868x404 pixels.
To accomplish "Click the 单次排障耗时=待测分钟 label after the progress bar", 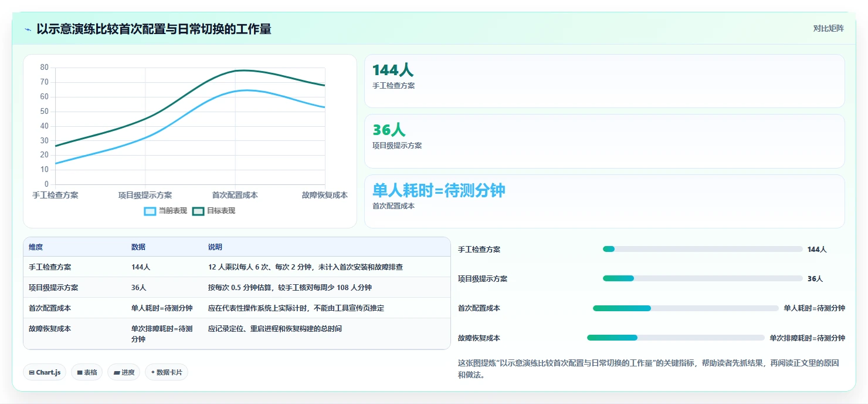I will 808,338.
